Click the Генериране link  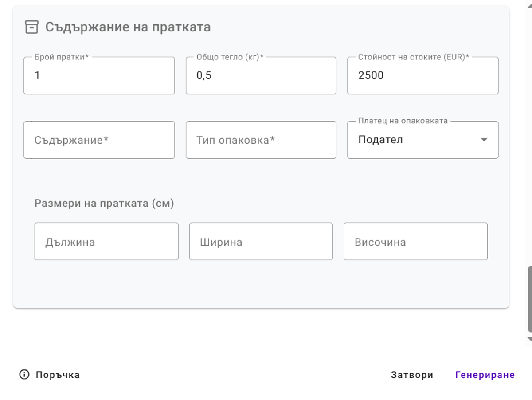pyautogui.click(x=485, y=375)
